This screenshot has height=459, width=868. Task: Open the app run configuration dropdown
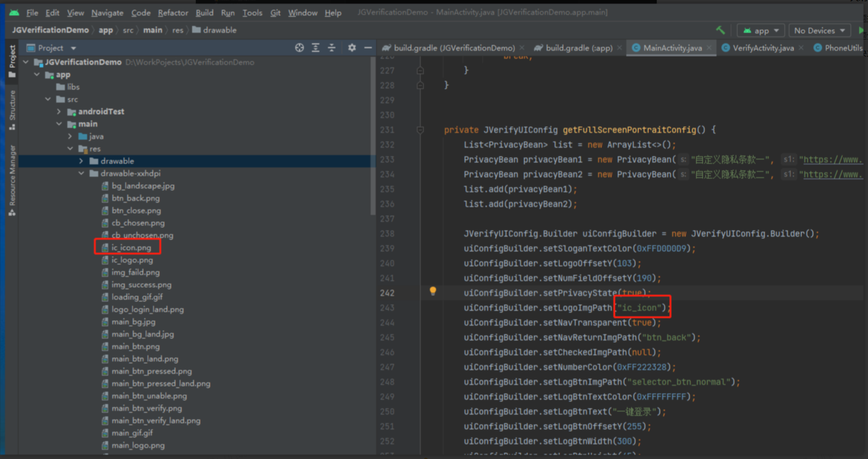coord(761,30)
